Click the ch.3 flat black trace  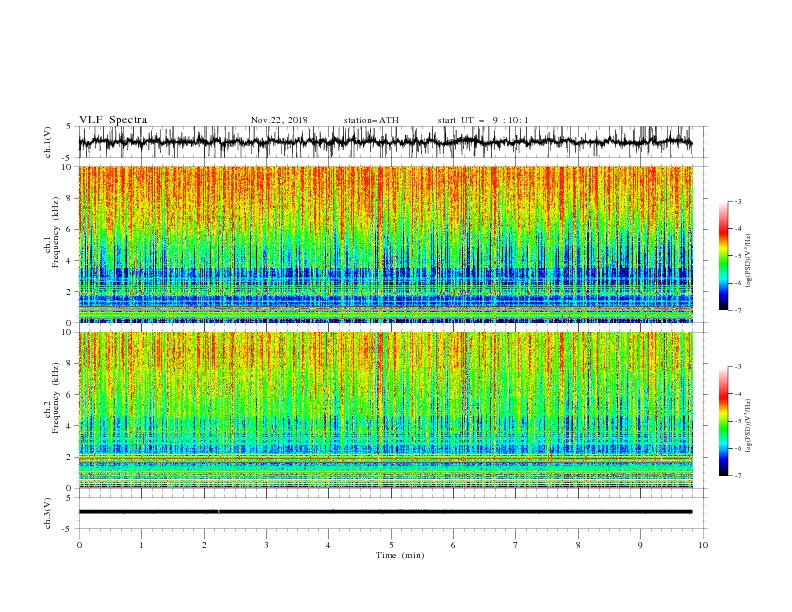(385, 512)
